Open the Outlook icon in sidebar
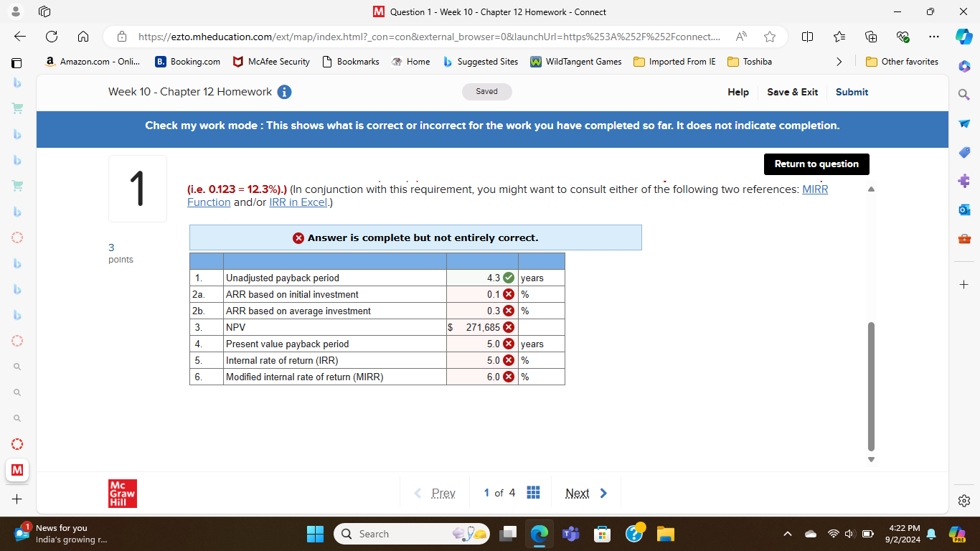Image resolution: width=980 pixels, height=551 pixels. click(x=964, y=209)
